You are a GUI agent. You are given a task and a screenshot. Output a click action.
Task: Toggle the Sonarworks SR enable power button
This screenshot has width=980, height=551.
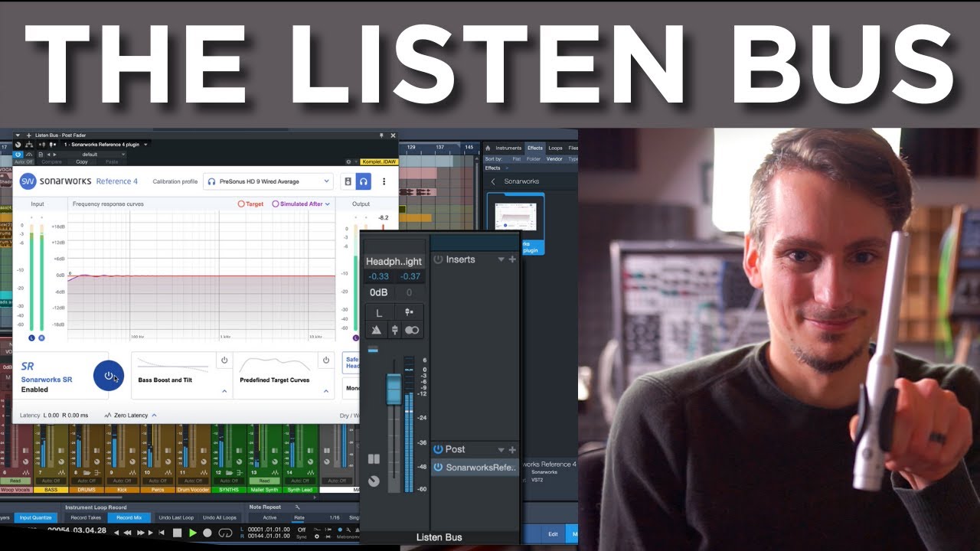pyautogui.click(x=108, y=376)
